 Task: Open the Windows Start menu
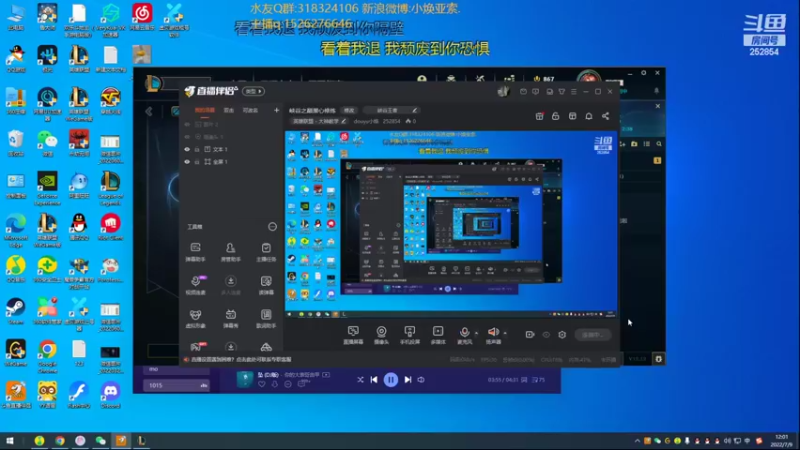(9, 441)
